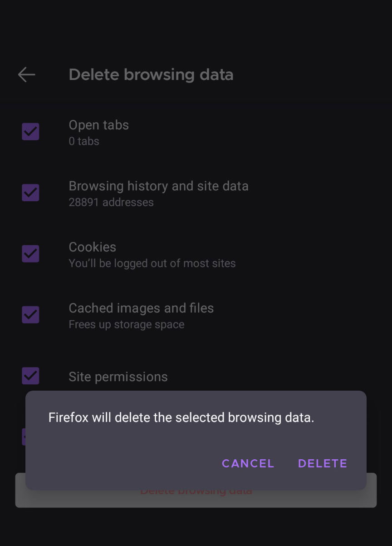Go back using the arrow icon

[x=26, y=74]
